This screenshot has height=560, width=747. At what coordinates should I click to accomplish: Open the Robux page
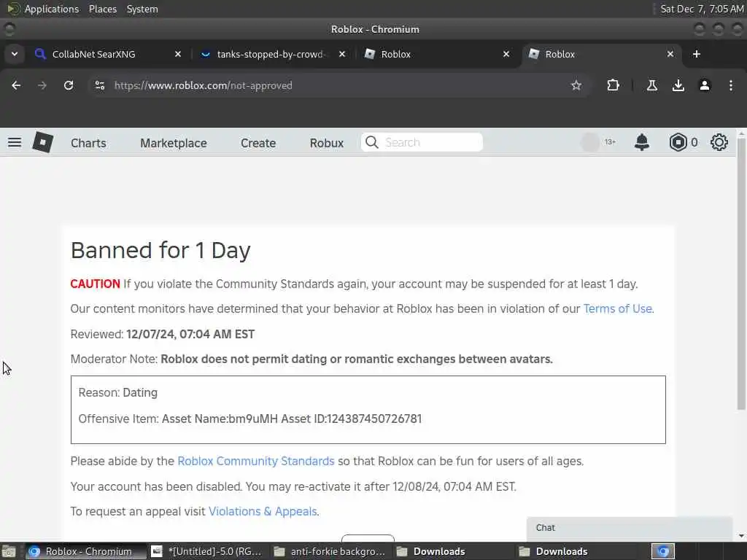pos(327,143)
